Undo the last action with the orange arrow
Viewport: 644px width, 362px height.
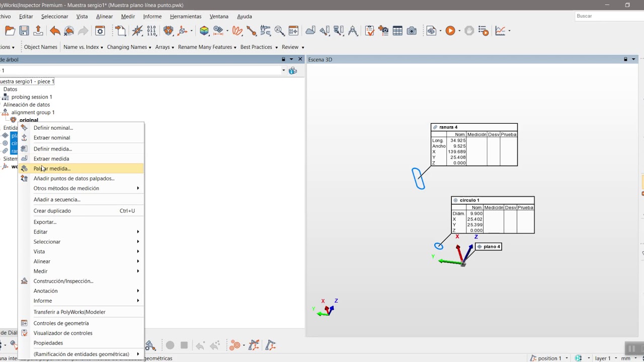(55, 31)
